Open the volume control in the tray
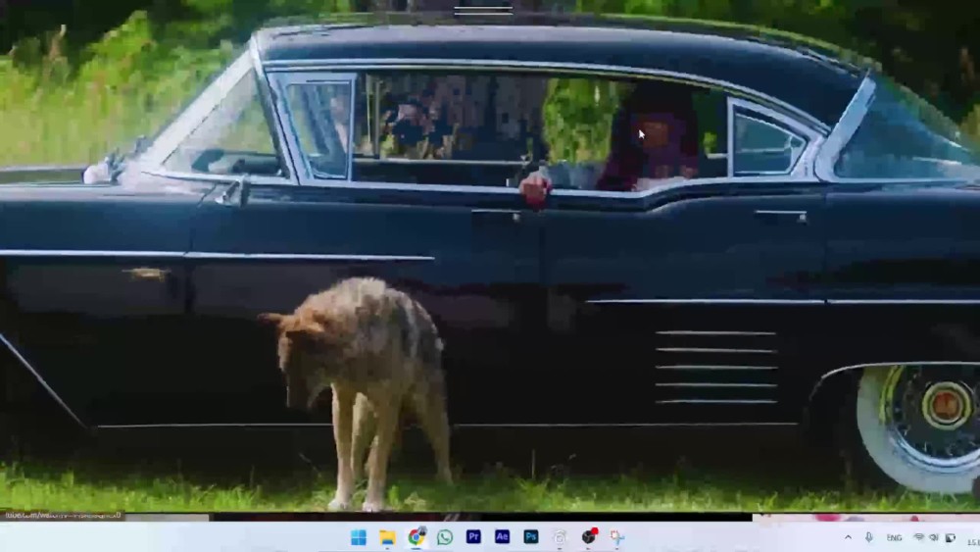This screenshot has height=552, width=980. tap(934, 537)
